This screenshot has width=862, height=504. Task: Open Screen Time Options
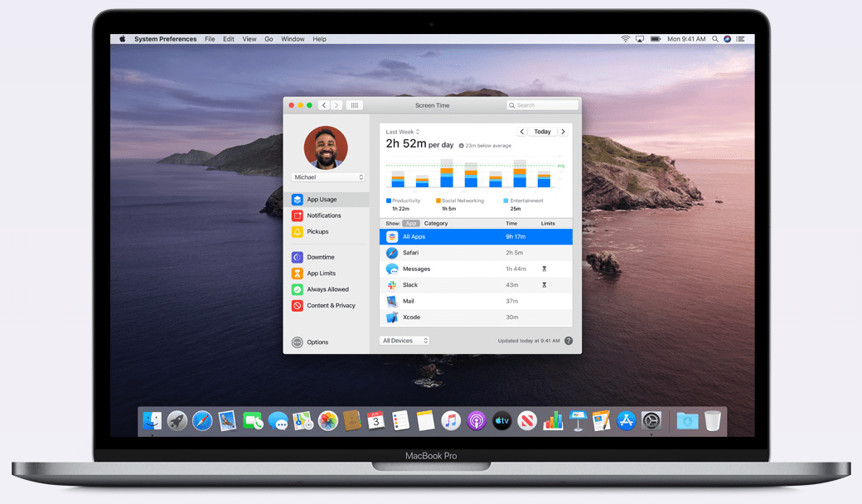tap(310, 342)
